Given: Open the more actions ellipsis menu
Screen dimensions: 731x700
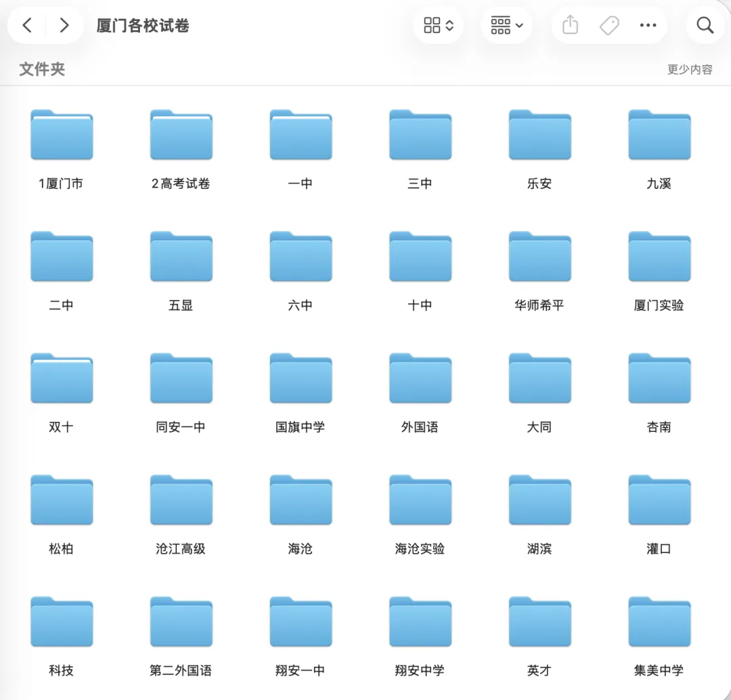Looking at the screenshot, I should [648, 25].
